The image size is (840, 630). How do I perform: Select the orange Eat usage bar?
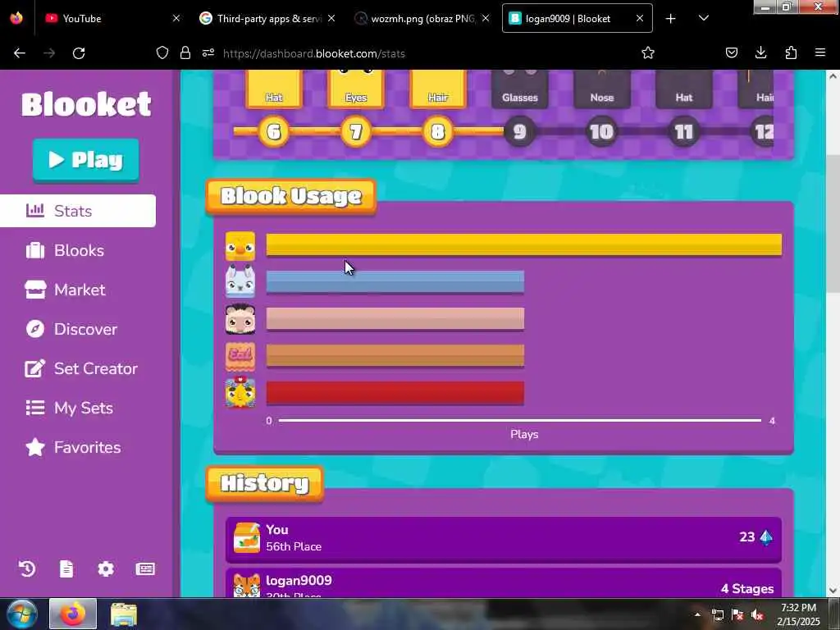[395, 356]
